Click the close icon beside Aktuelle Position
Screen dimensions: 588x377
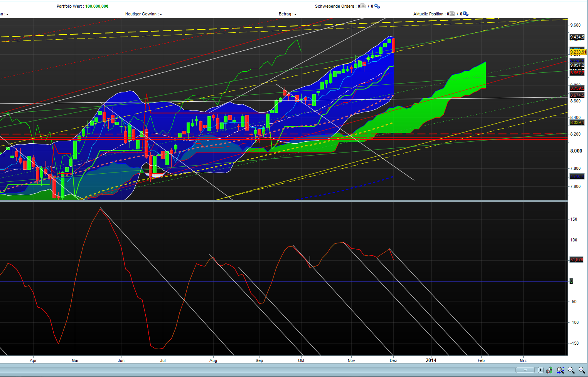[452, 14]
